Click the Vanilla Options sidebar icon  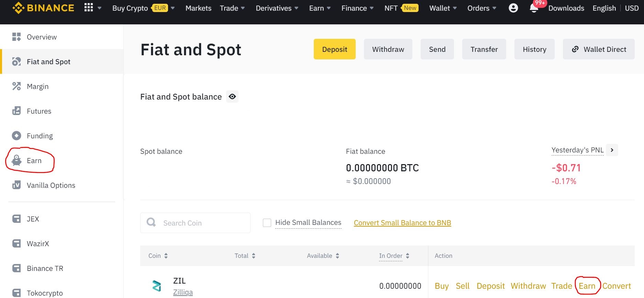[16, 185]
